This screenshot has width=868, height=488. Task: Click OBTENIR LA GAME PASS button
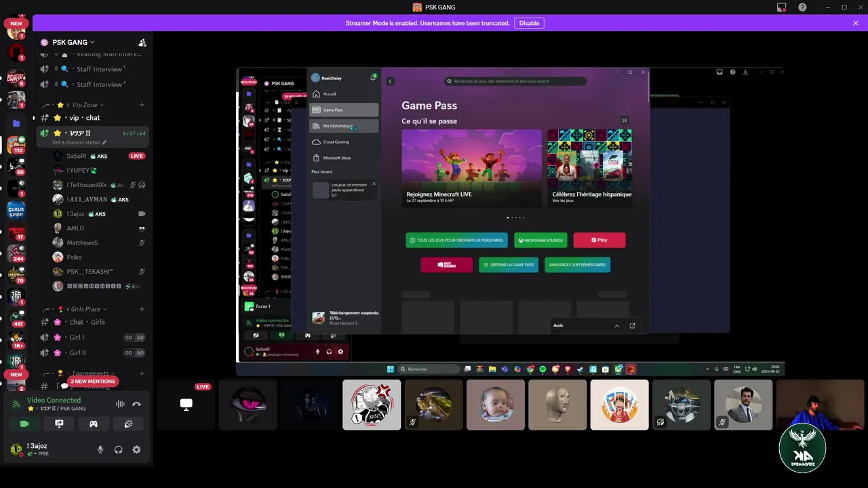coord(509,264)
